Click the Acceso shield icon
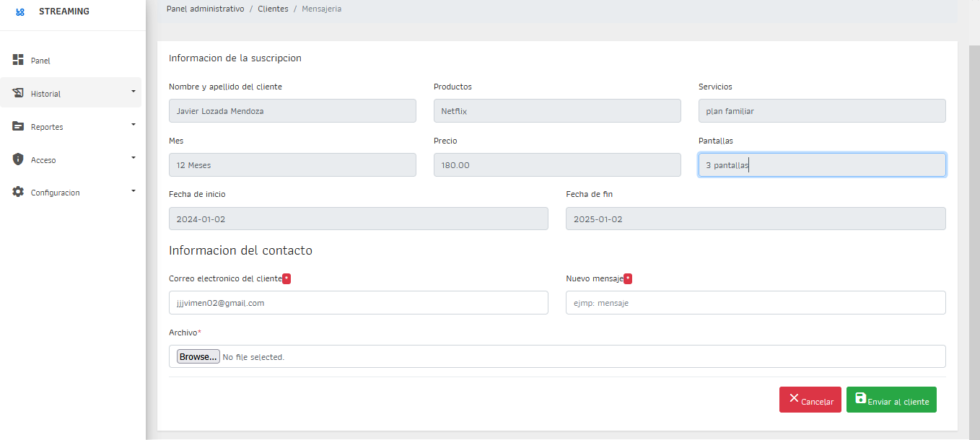The width and height of the screenshot is (980, 440). [19, 159]
